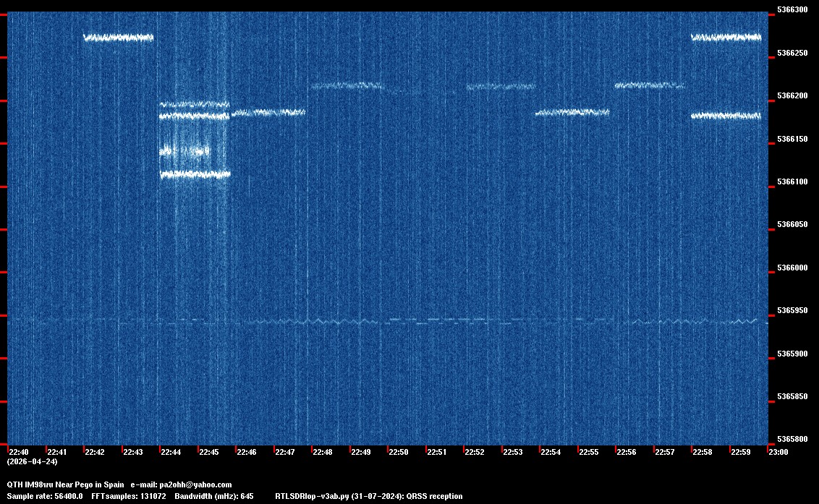Screen dimensions: 819x504
Task: Click the 22:53 time label
Action: click(512, 452)
